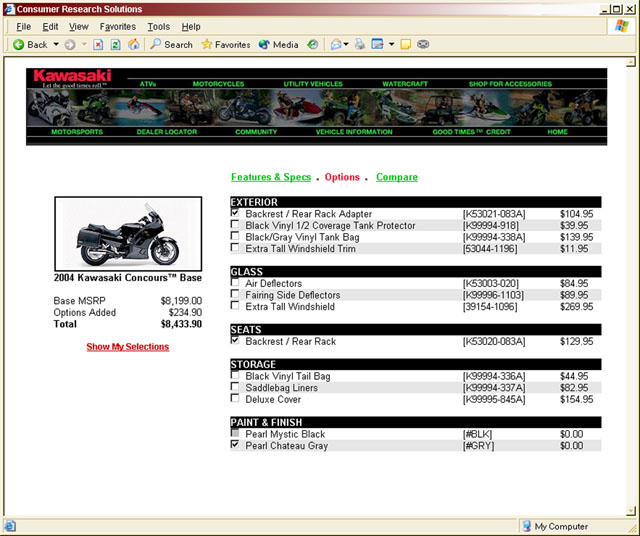
Task: Click the Concours motorcycle thumbnail
Action: [128, 234]
